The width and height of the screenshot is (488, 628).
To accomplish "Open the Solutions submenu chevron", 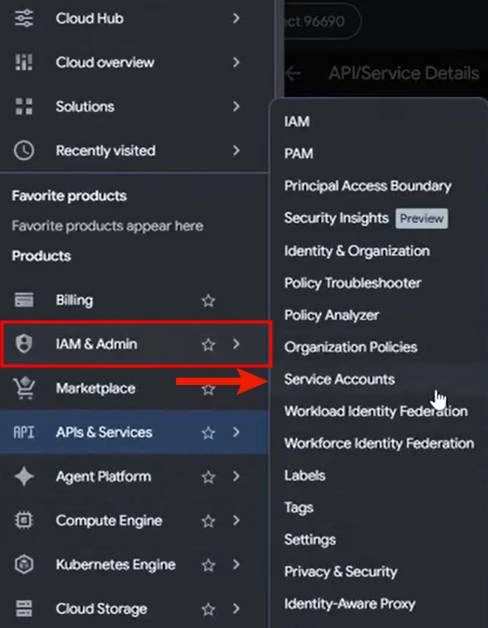I will point(236,107).
